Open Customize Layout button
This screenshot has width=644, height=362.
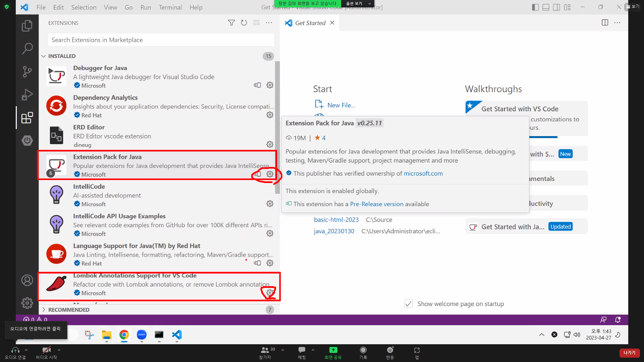[567, 7]
